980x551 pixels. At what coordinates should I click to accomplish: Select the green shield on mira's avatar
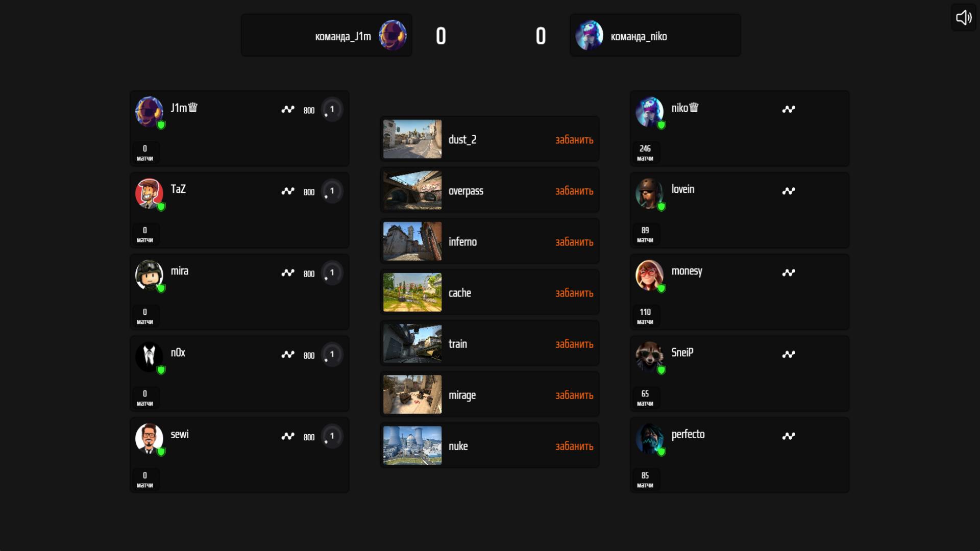point(161,288)
